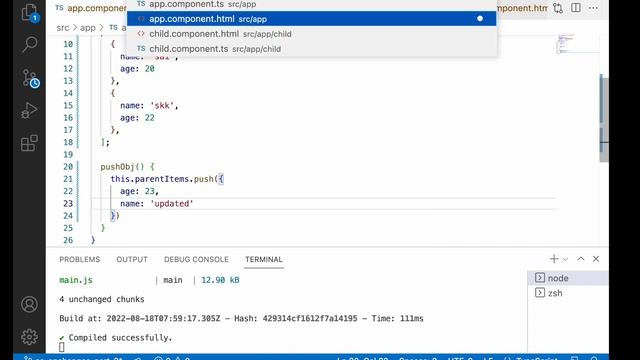Switch to the OUTPUT panel tab
The height and width of the screenshot is (360, 640).
point(132,260)
